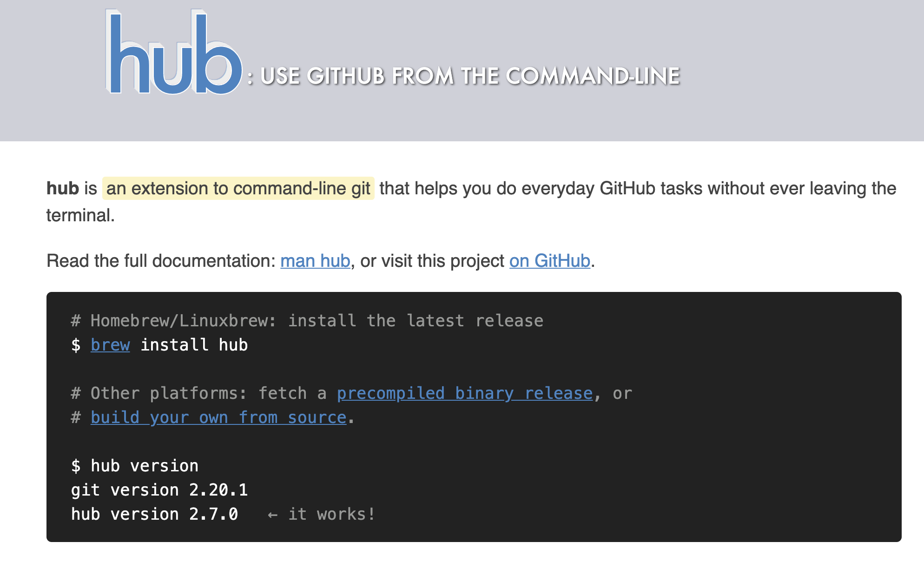Click the blue hub logo
The height and width of the screenshot is (569, 924).
[x=173, y=52]
